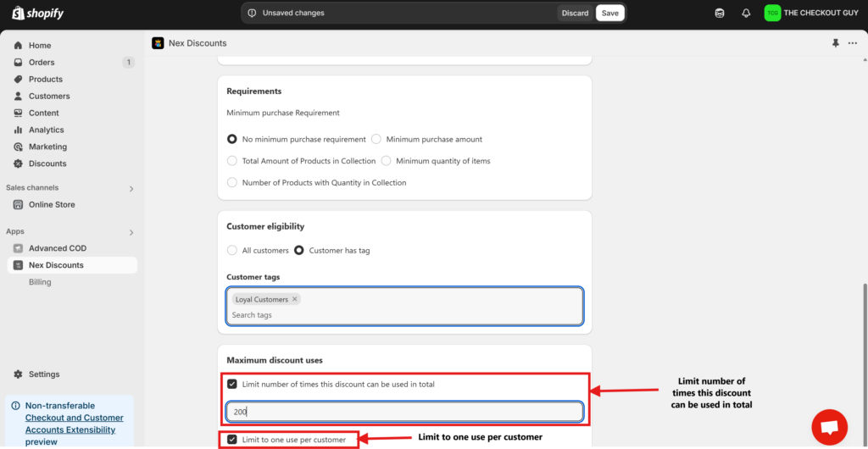
Task: Uncheck limit total discount uses checkbox
Action: coord(232,384)
